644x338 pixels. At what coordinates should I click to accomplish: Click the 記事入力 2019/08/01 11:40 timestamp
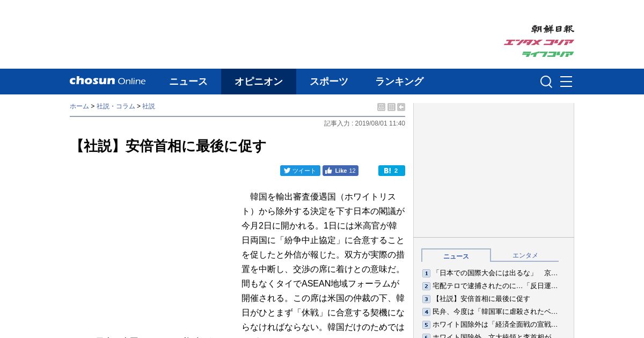click(364, 123)
